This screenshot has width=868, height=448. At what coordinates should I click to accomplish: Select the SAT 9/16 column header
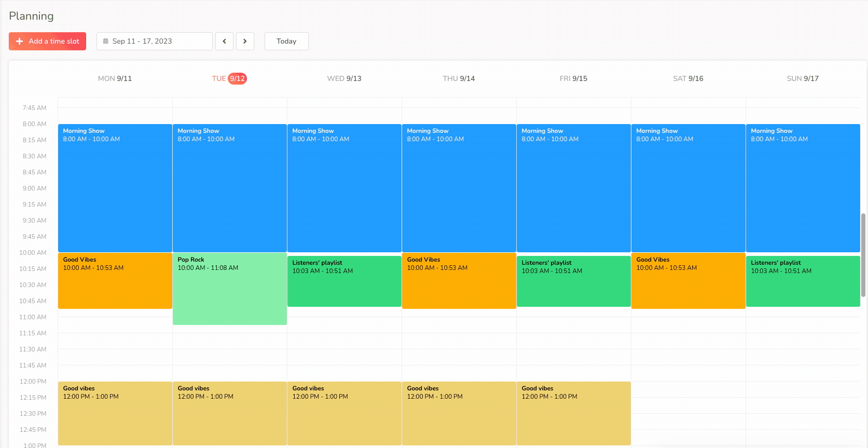pyautogui.click(x=688, y=78)
